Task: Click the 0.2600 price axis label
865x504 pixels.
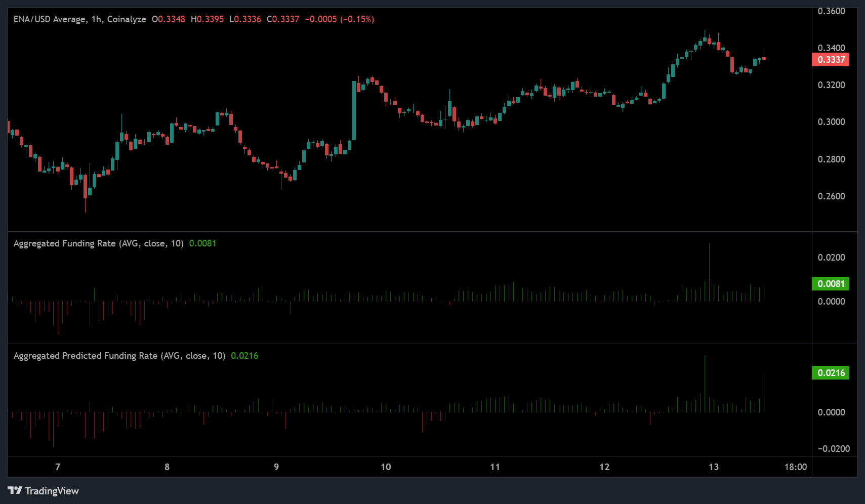Action: pyautogui.click(x=831, y=196)
